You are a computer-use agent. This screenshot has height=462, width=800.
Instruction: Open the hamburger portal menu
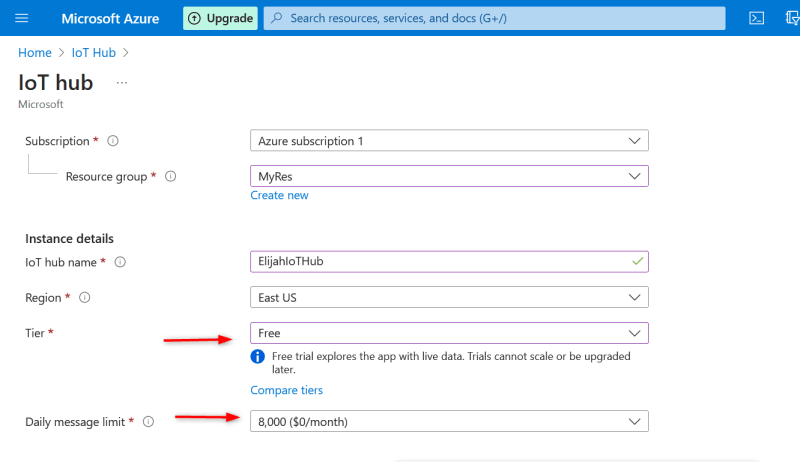[21, 18]
